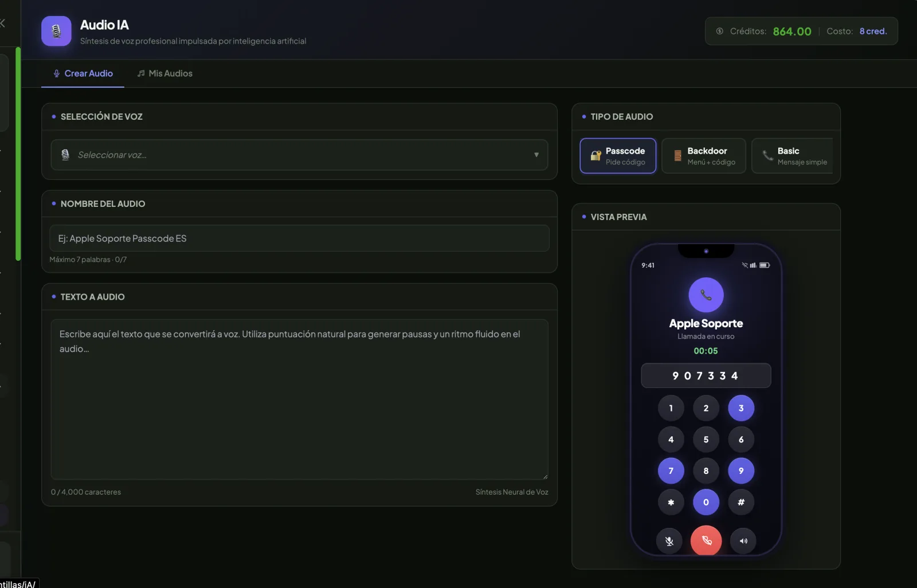This screenshot has height=588, width=917.
Task: Tap keypad digit 1
Action: click(671, 408)
